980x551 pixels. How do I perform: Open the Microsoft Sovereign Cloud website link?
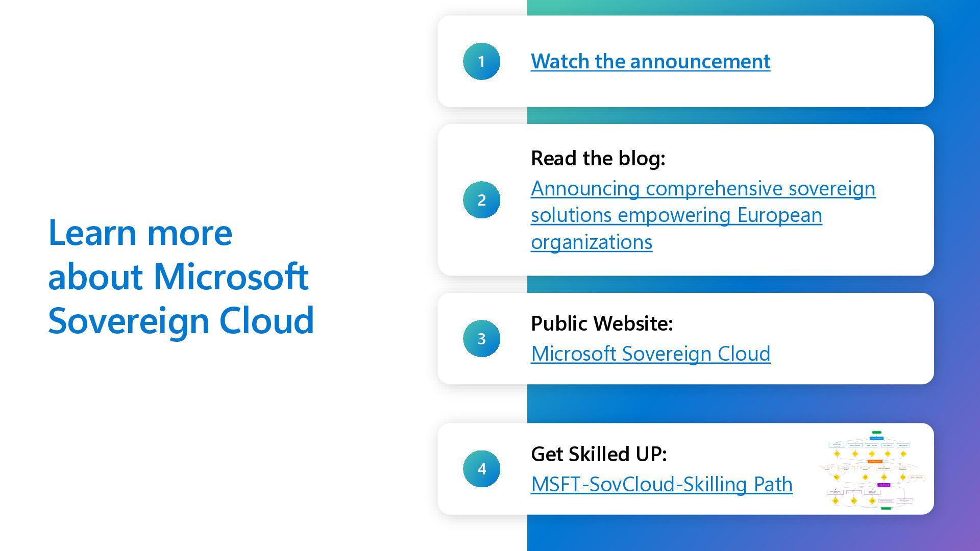coord(650,354)
